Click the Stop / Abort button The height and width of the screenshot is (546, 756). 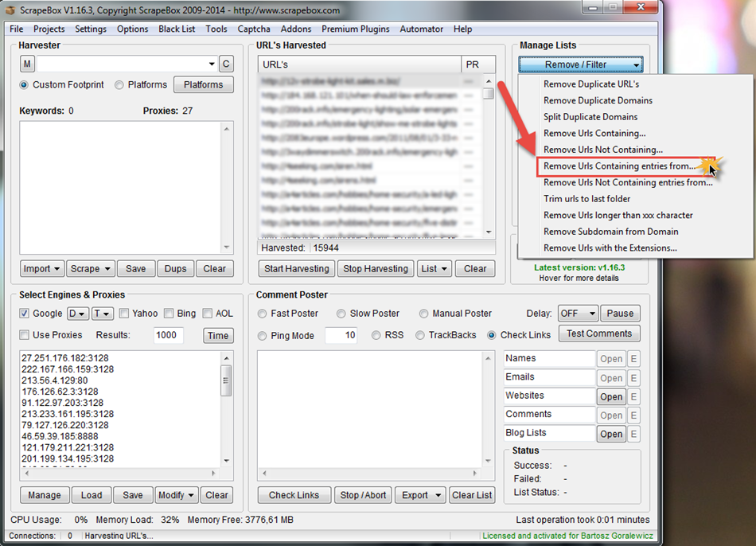363,495
